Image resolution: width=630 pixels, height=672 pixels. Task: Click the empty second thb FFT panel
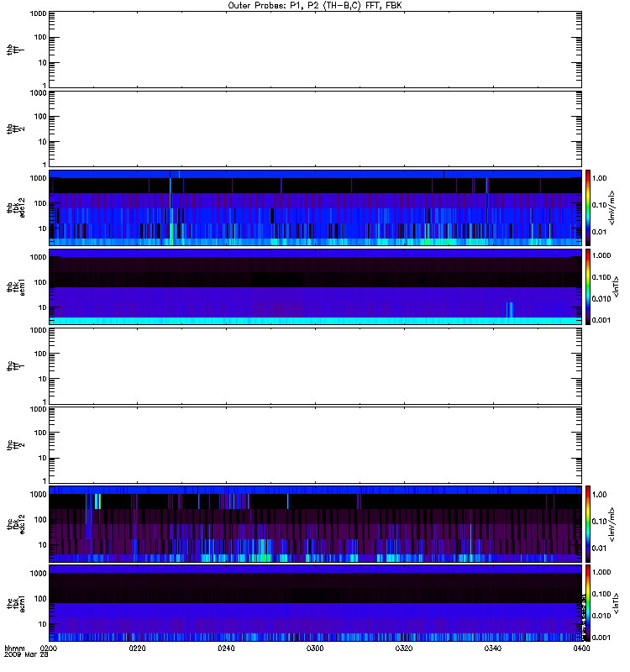click(315, 129)
